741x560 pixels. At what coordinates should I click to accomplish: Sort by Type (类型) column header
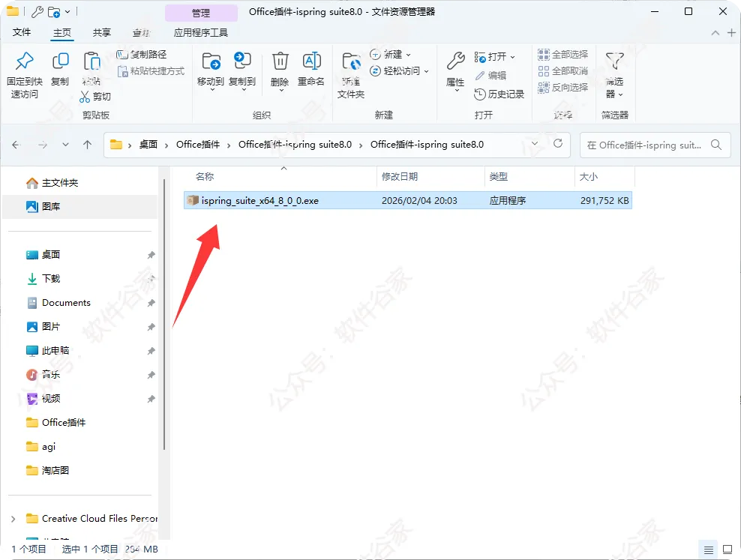[x=498, y=177]
